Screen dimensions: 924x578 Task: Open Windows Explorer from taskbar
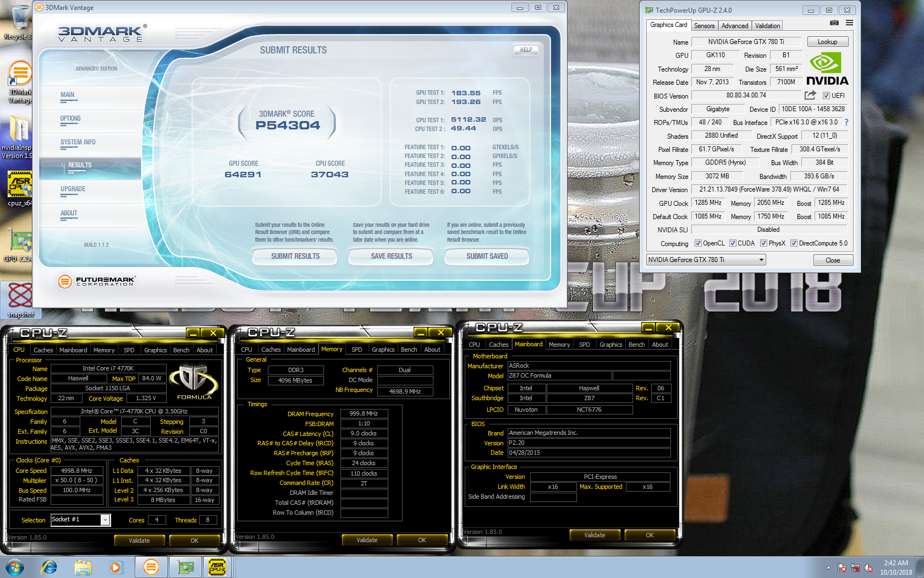[82, 567]
